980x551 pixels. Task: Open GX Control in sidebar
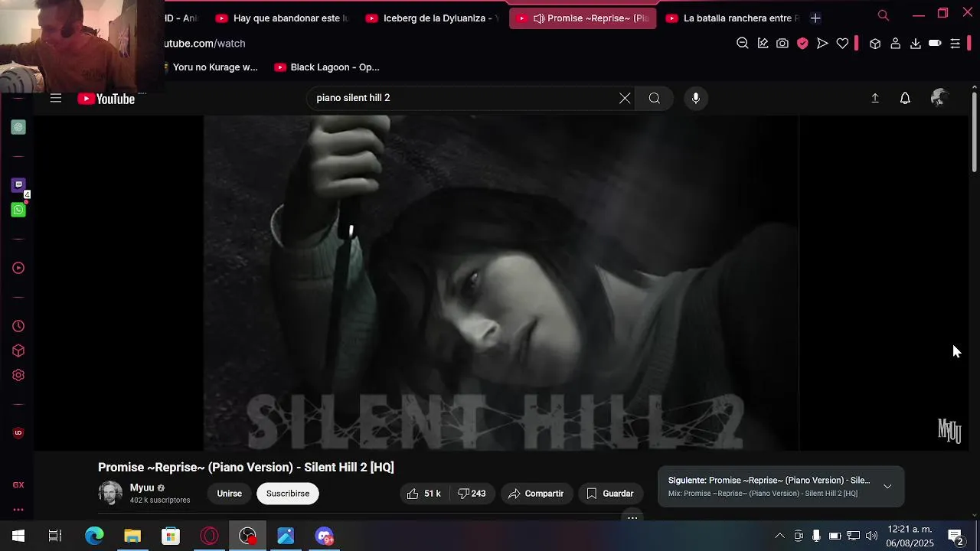[18, 485]
